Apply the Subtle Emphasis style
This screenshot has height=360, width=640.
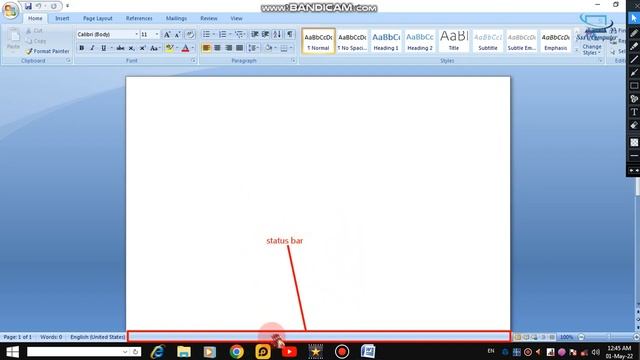tap(522, 41)
